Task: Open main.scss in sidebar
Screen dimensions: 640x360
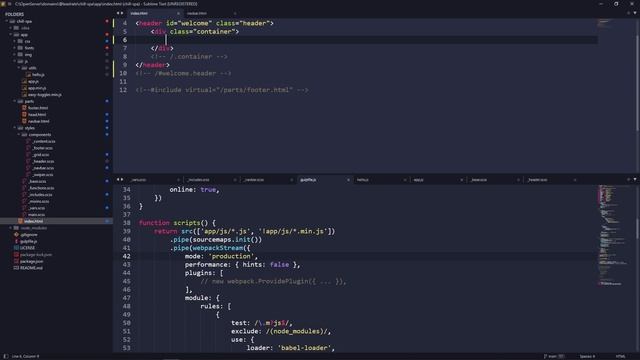Action: 37,214
